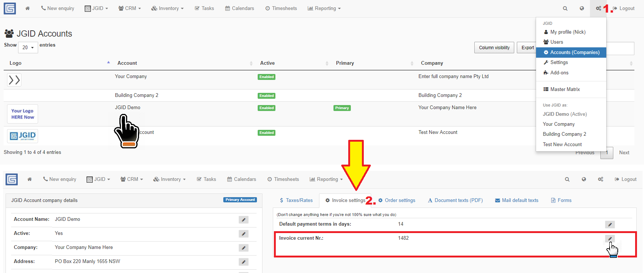Click globe icon in top navbar
Image resolution: width=644 pixels, height=273 pixels.
pos(582,9)
